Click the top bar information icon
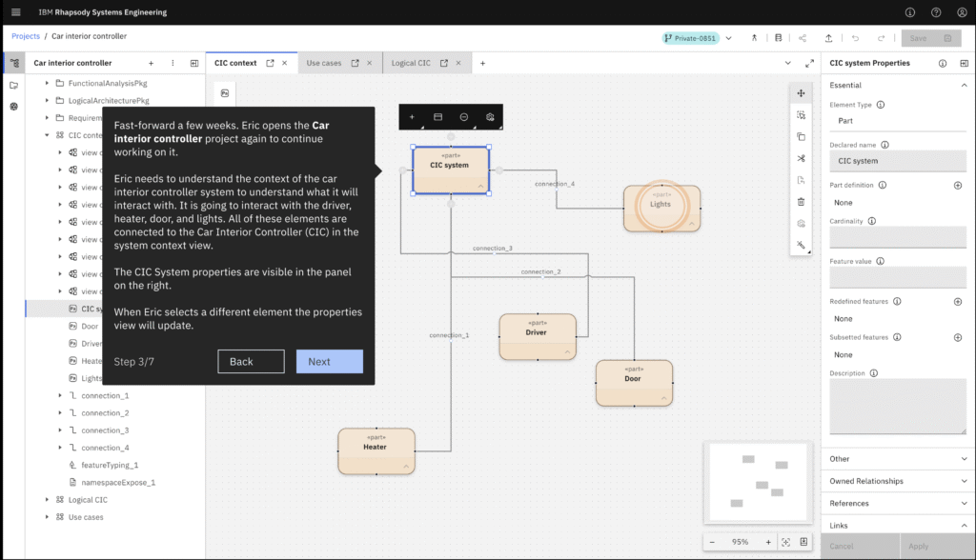The image size is (976, 560). pyautogui.click(x=909, y=11)
